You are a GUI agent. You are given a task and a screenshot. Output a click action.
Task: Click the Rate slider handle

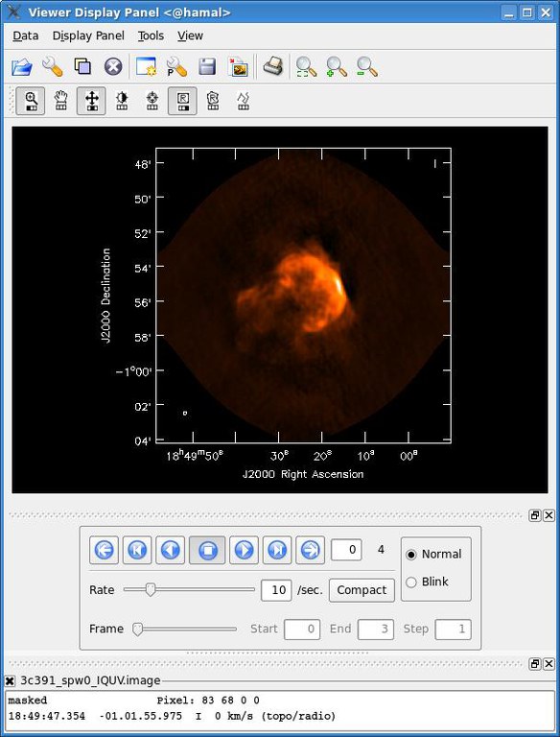click(151, 589)
